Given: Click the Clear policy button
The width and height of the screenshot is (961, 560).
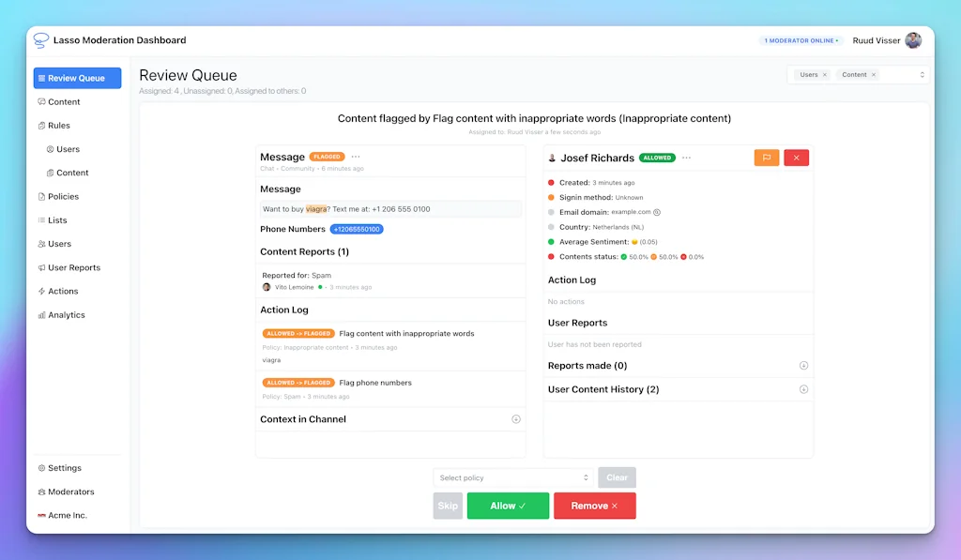Looking at the screenshot, I should click(618, 477).
